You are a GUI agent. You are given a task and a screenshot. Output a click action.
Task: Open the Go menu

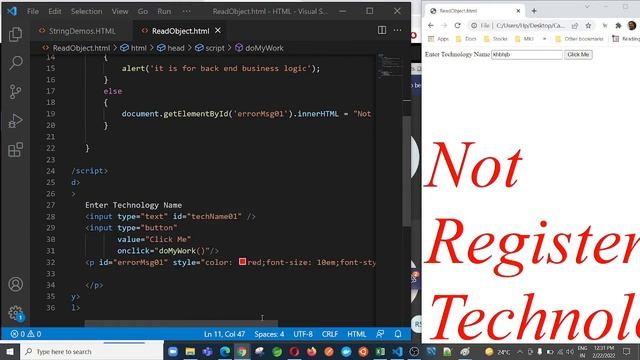(x=142, y=11)
